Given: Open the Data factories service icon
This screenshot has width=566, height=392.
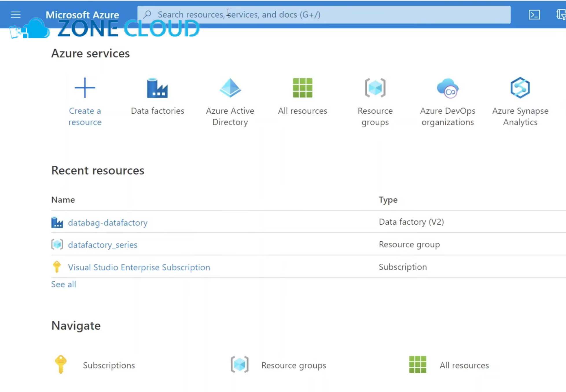Looking at the screenshot, I should [157, 88].
